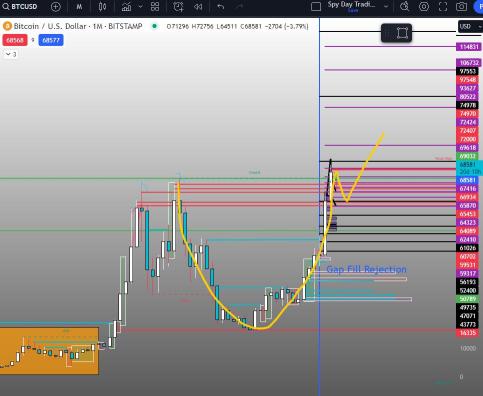Expand the layout management dropdown arrow
Viewport: 483px width, 396px height.
pyautogui.click(x=386, y=6)
